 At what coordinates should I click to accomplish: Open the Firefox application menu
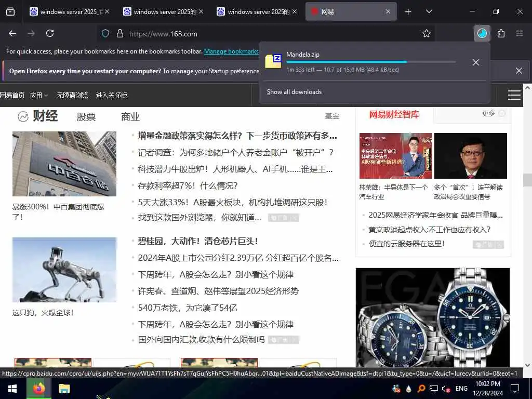tap(520, 33)
